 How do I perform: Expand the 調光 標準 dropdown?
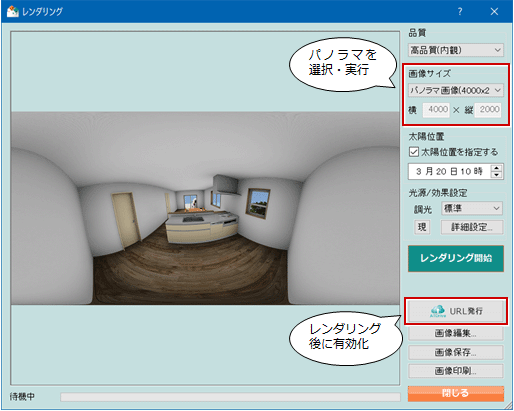click(x=472, y=208)
